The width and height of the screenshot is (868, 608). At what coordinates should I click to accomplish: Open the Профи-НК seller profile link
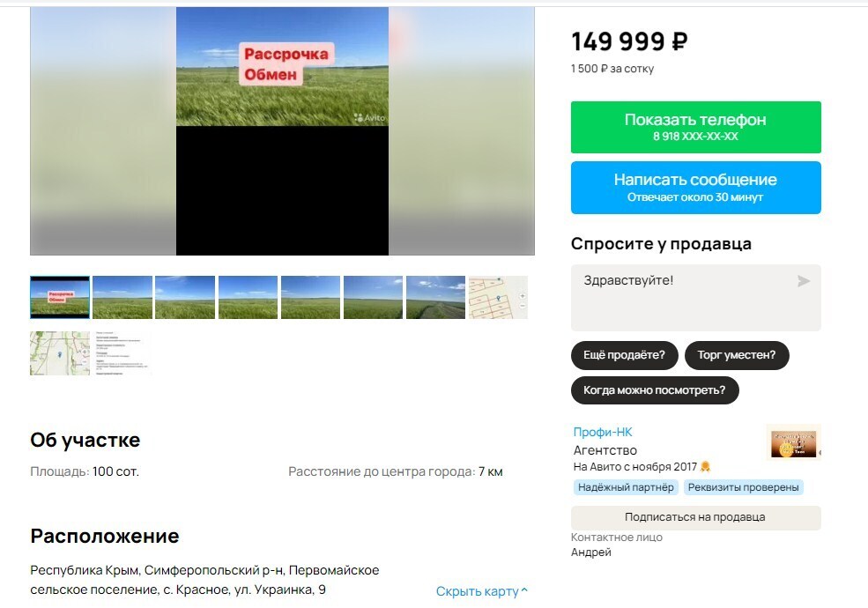602,432
